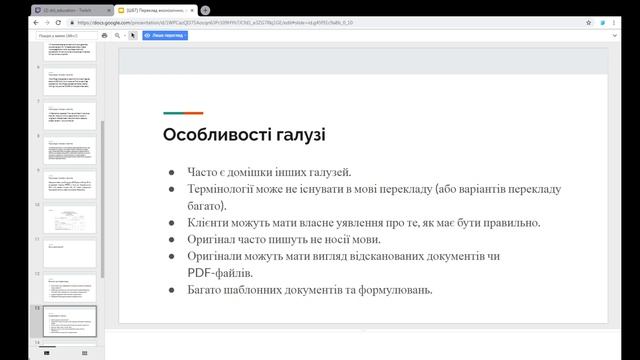Click the browser forward arrow
Viewport: 640px width, 360px height.
(x=47, y=23)
